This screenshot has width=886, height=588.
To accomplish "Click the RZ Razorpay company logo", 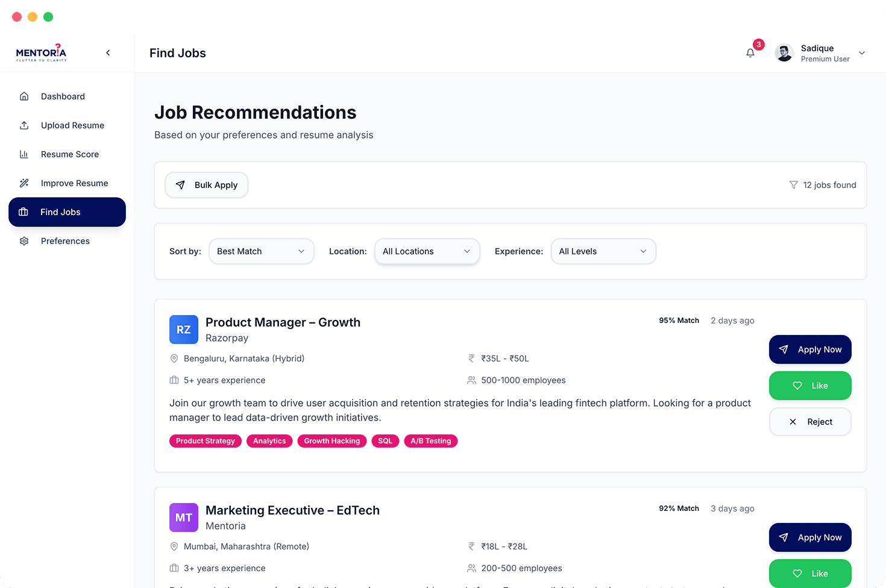I will pyautogui.click(x=184, y=330).
